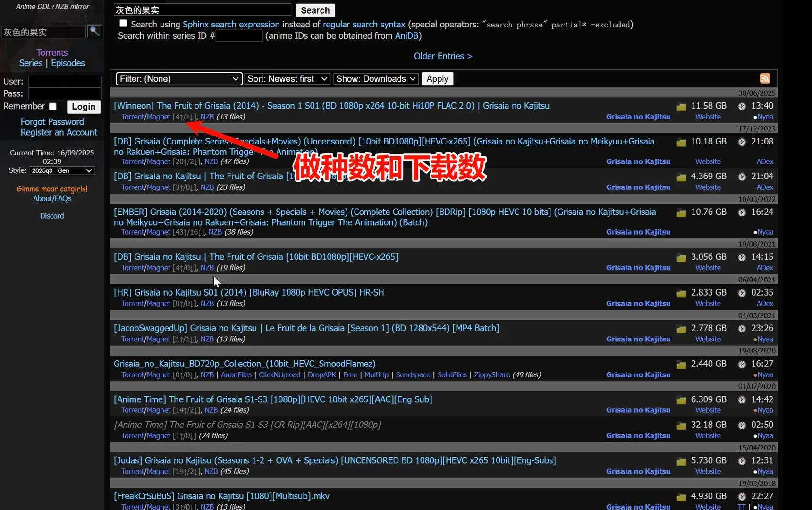This screenshot has height=510, width=812.
Task: Toggle the Remember login checkbox
Action: [x=52, y=107]
